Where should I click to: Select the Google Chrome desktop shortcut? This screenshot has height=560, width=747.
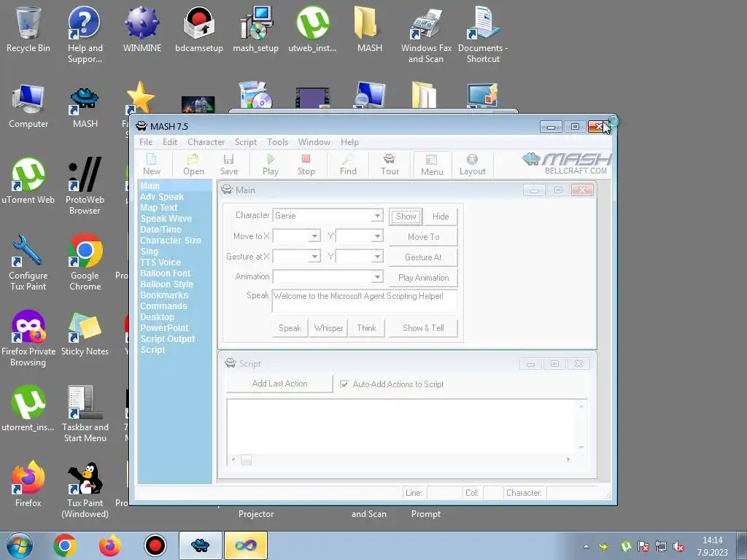click(85, 262)
